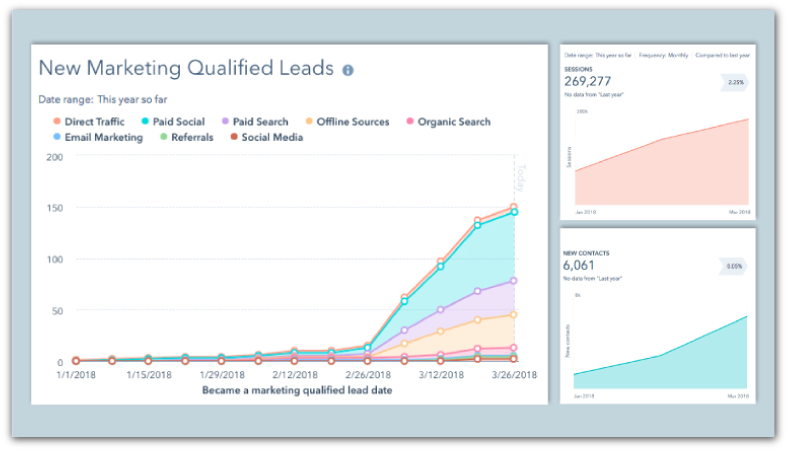Toggle the Offline Sources legend series

[x=347, y=122]
